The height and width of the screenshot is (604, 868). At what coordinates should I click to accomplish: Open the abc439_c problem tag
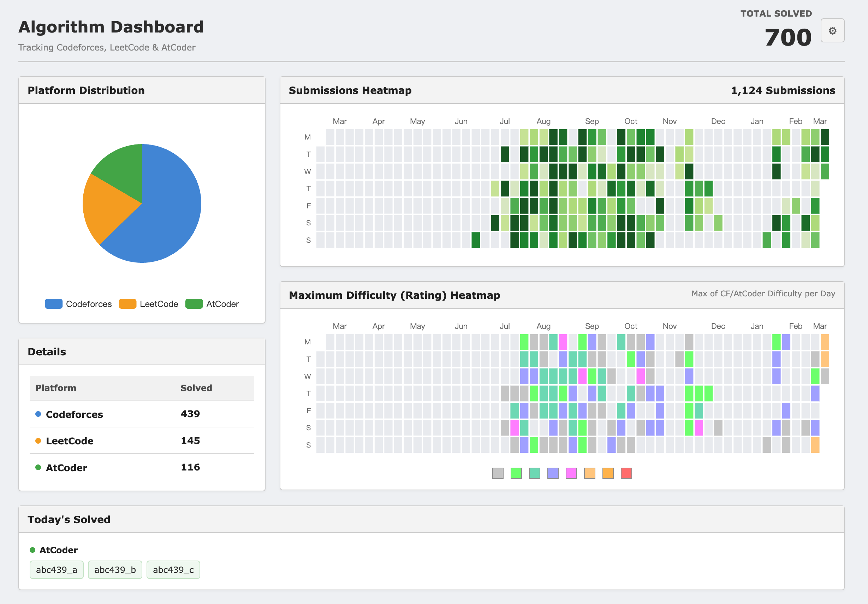(173, 570)
